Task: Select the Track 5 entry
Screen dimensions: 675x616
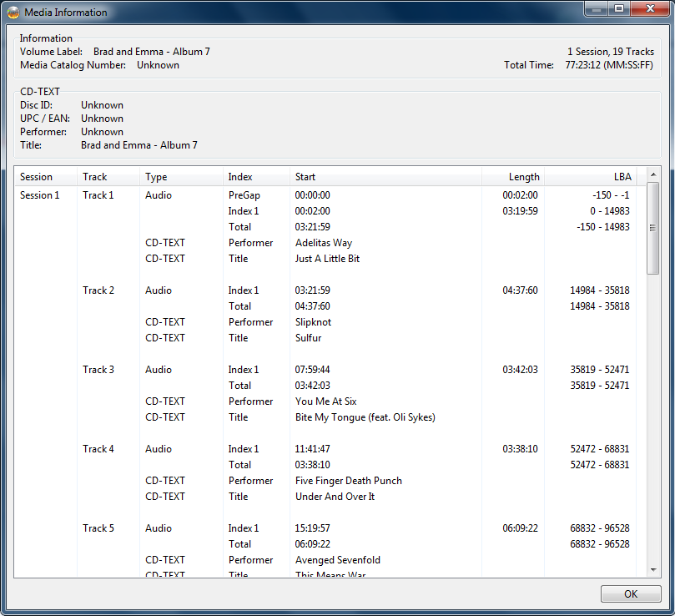Action: [x=98, y=528]
